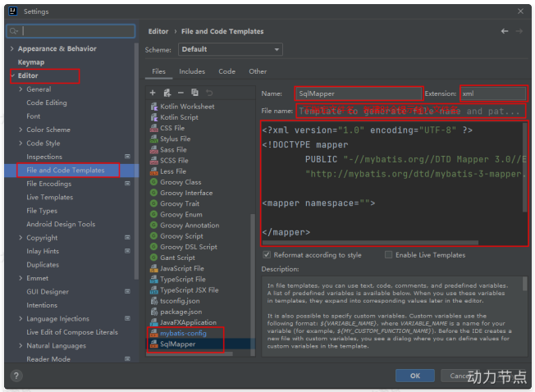Click the Remove template minus icon
535x392 pixels.
[x=181, y=93]
